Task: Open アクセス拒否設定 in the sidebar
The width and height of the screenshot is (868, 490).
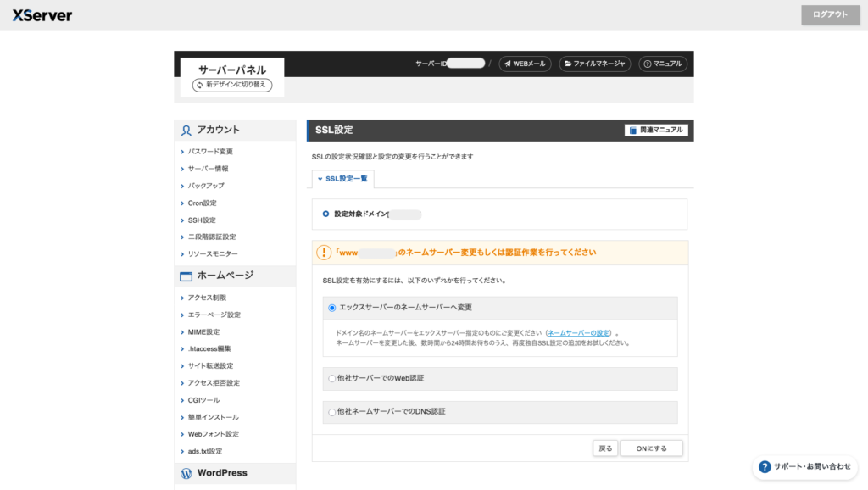Action: coord(214,383)
